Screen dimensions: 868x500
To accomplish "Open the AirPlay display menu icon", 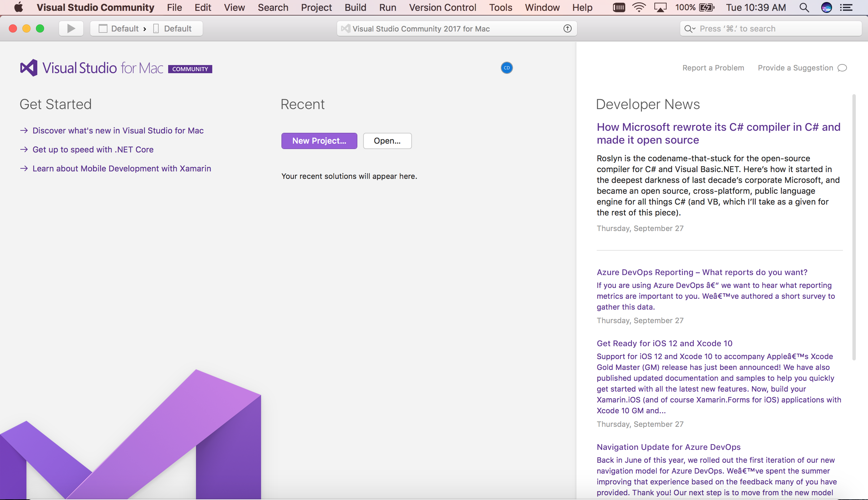I will (660, 7).
